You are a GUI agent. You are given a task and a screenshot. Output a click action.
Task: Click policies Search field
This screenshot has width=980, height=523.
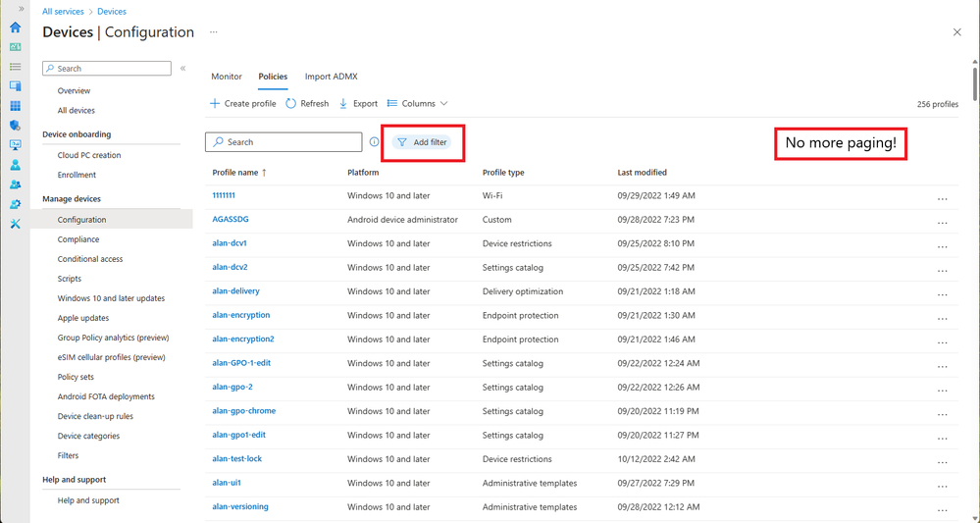[284, 142]
